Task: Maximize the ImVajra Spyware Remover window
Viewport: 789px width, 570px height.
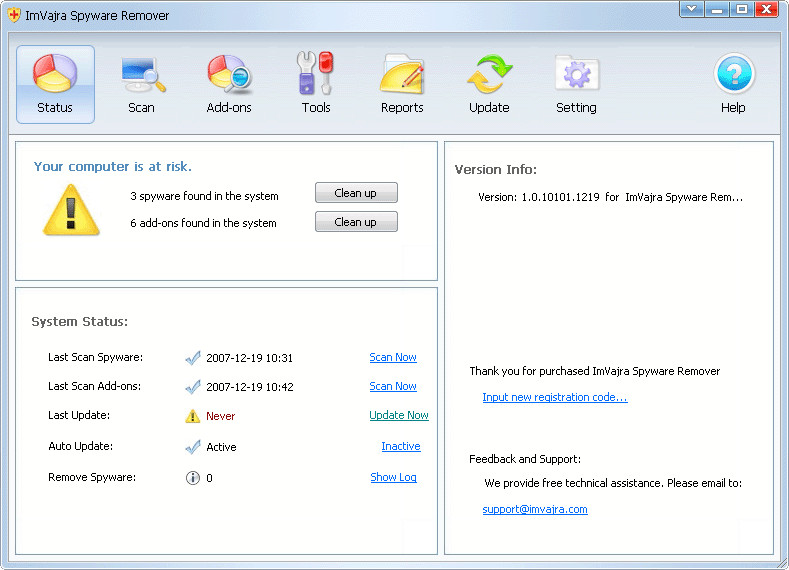Action: tap(742, 9)
